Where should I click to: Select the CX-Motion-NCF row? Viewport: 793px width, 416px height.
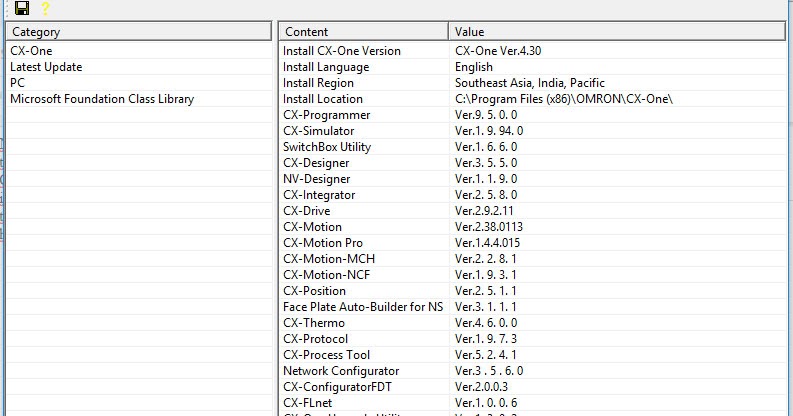coord(533,275)
